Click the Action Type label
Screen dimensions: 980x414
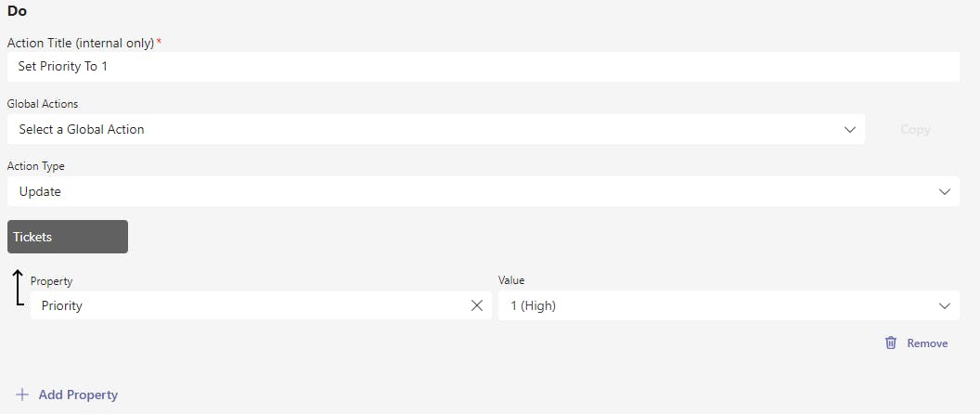pos(36,166)
